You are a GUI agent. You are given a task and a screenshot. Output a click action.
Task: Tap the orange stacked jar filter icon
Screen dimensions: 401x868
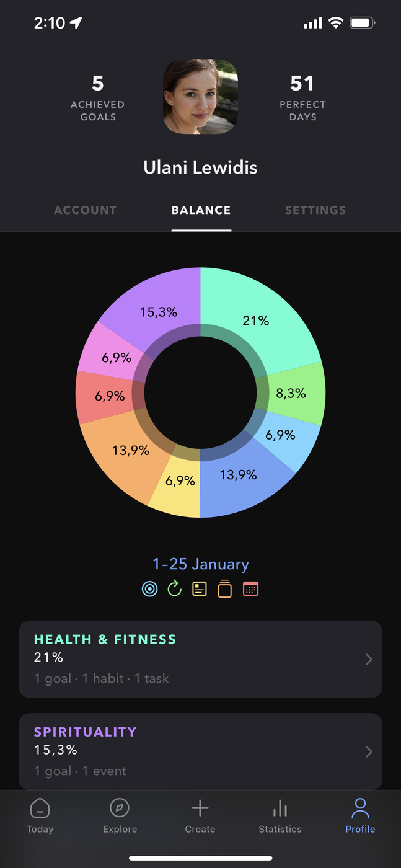(225, 589)
